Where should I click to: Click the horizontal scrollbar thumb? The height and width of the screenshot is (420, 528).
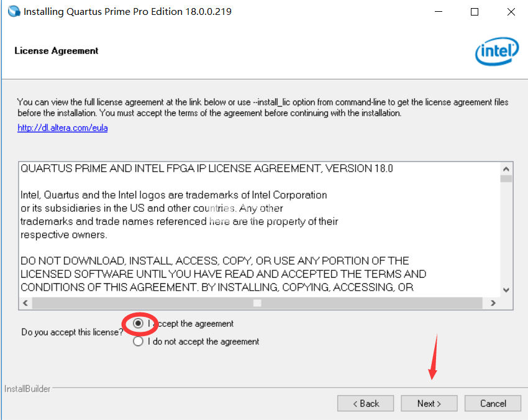click(257, 303)
